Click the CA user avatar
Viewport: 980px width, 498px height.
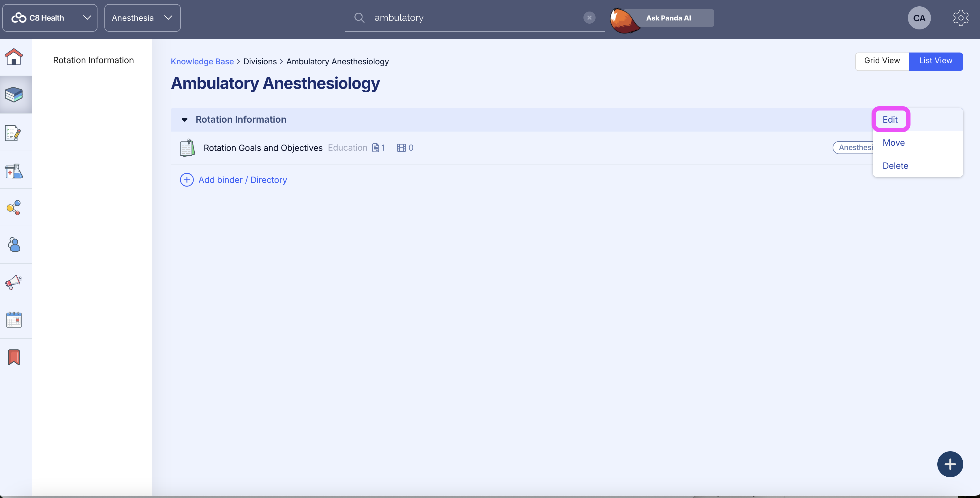(919, 18)
